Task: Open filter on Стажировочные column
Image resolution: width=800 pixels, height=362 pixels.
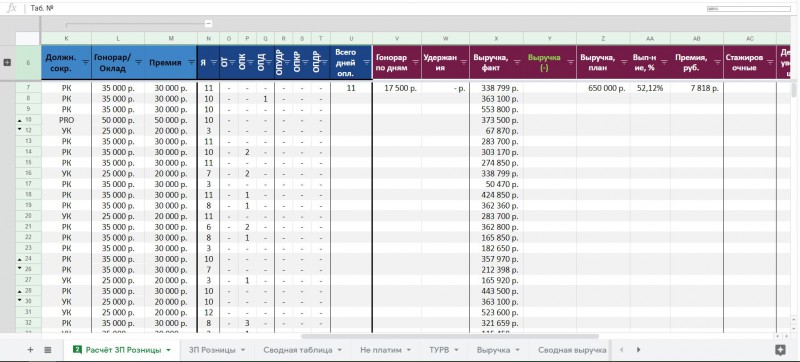Action: click(769, 62)
